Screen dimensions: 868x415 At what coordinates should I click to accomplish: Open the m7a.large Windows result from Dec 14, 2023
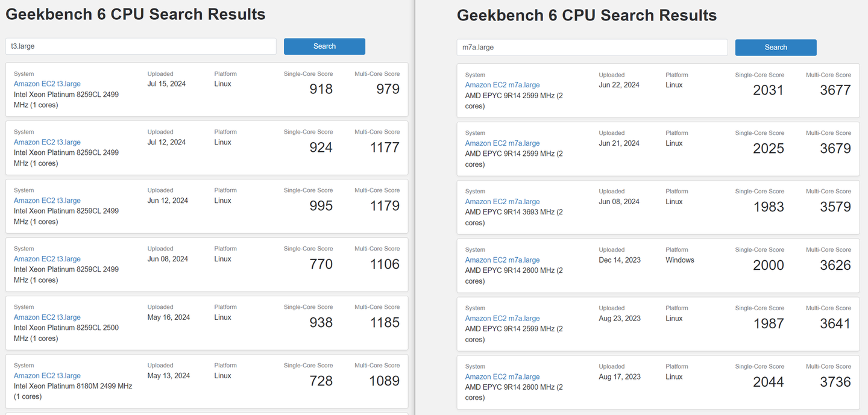(x=502, y=261)
